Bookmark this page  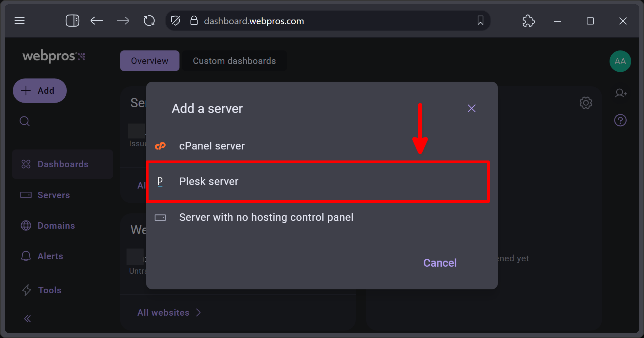[x=480, y=21]
